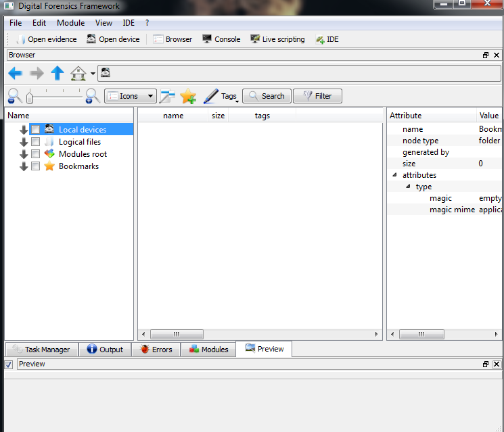The height and width of the screenshot is (432, 504).
Task: Click the file list horizontal scrollbar thumb
Action: (177, 335)
